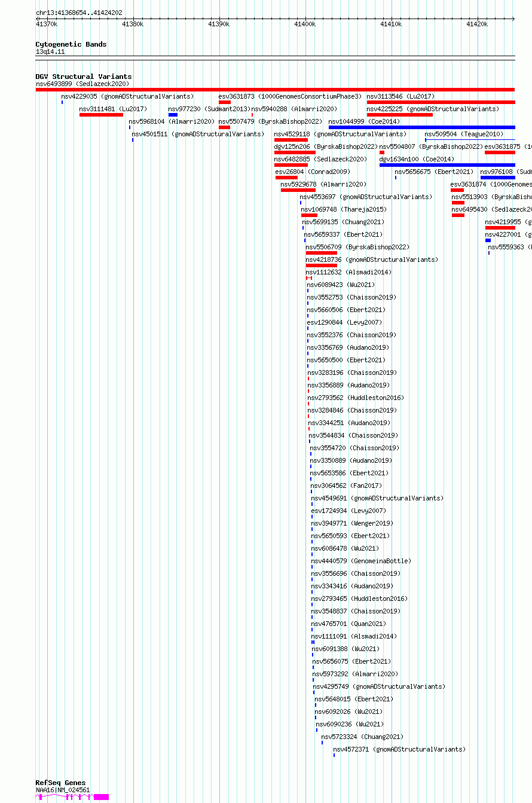Open nsv1069748 (Thareja2015) label
This screenshot has width=532, height=803.
coord(344,209)
